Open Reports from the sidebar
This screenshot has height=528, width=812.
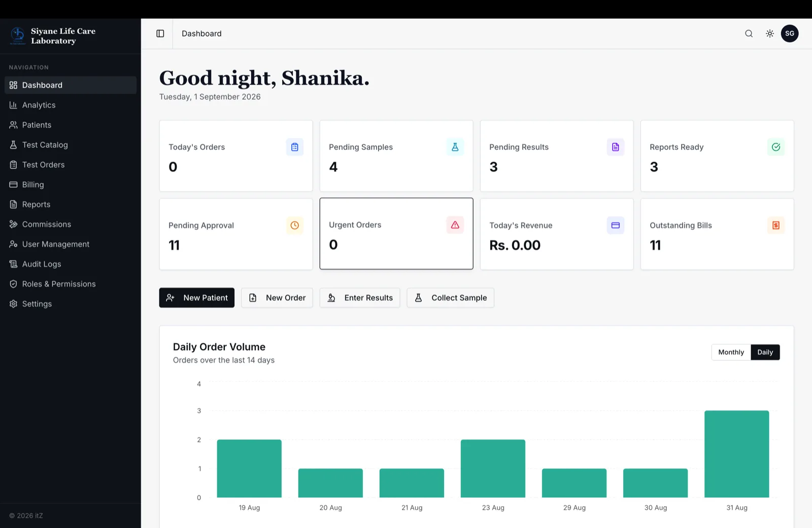[71, 205]
